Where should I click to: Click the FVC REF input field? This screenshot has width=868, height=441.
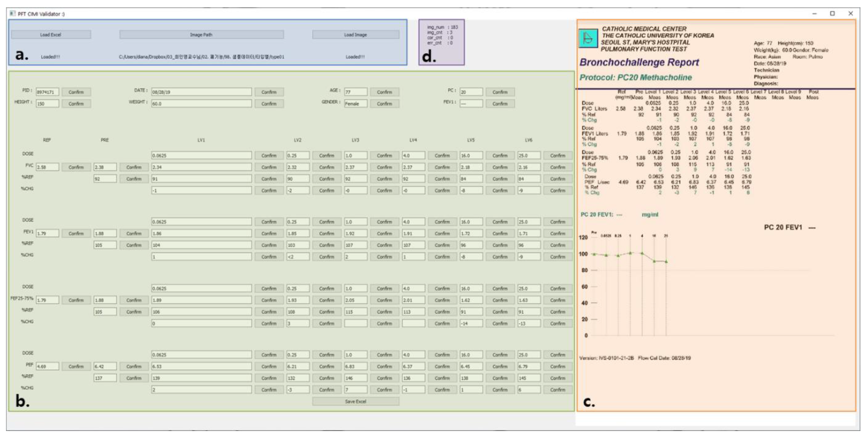[x=47, y=167]
